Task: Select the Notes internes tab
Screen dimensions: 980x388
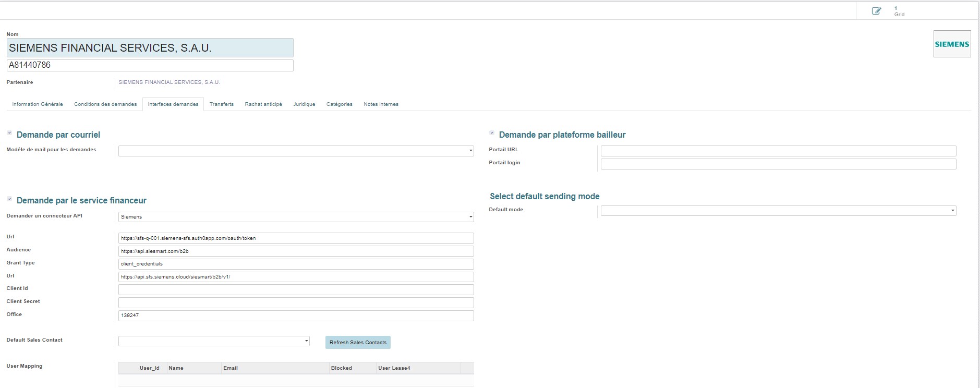Action: pyautogui.click(x=381, y=104)
